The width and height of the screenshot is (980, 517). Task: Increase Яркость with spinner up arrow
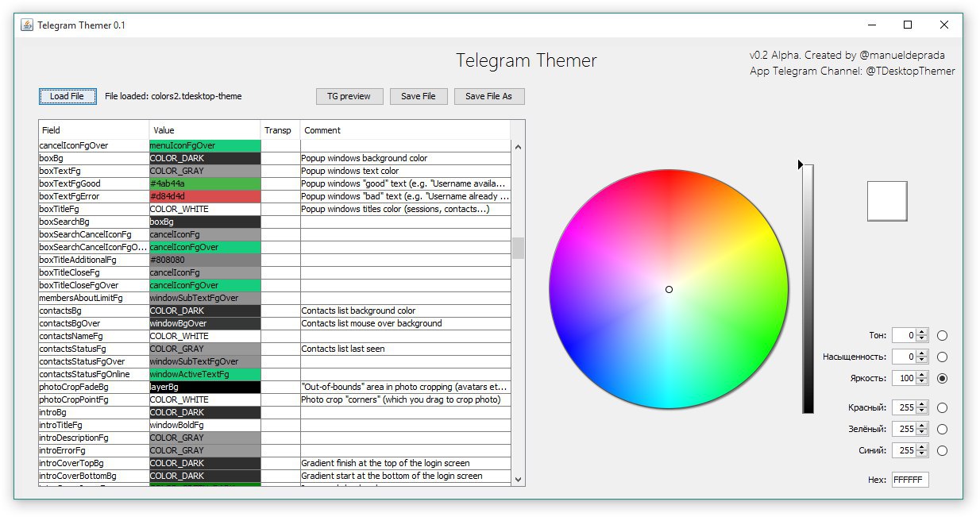pos(922,375)
